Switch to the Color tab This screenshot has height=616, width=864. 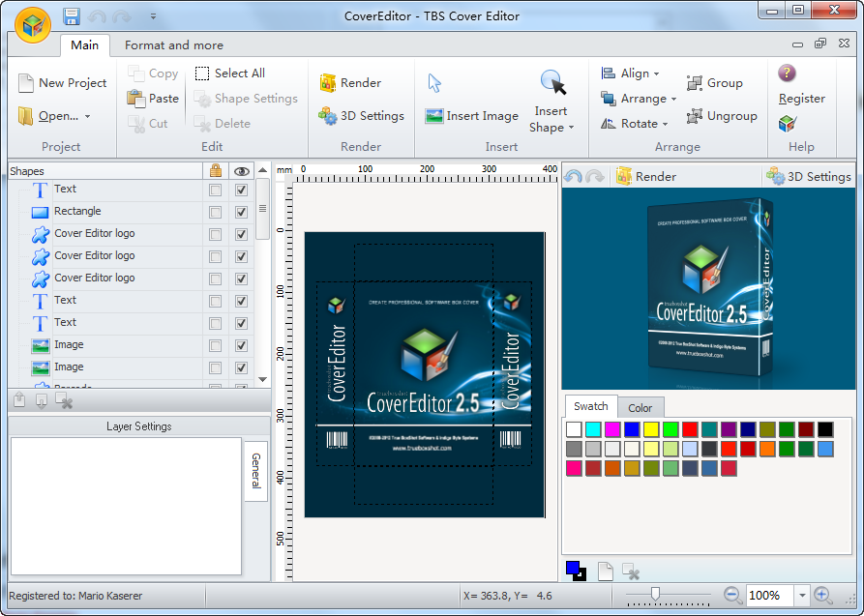point(640,408)
